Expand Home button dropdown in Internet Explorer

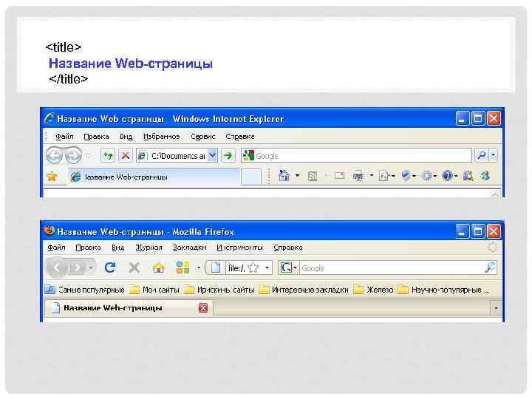(x=298, y=175)
